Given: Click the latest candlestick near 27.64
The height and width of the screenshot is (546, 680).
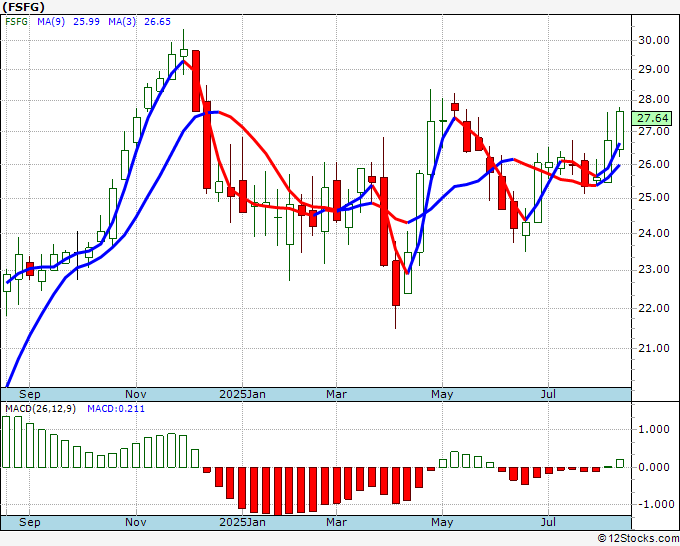Looking at the screenshot, I should [x=620, y=130].
